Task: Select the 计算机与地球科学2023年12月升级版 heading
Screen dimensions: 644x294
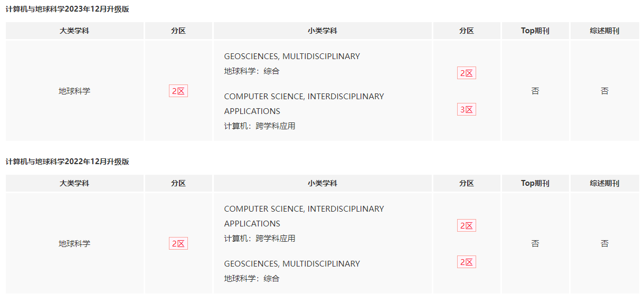Action: [68, 9]
